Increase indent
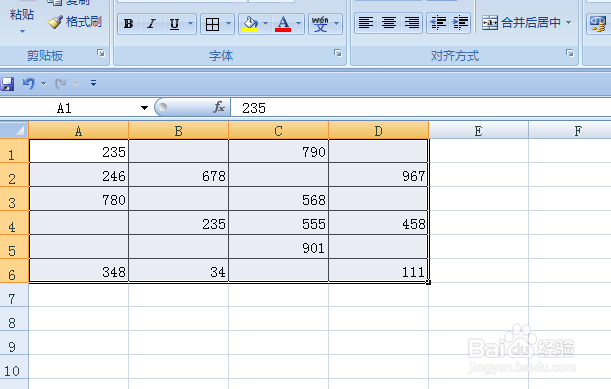 [x=460, y=23]
